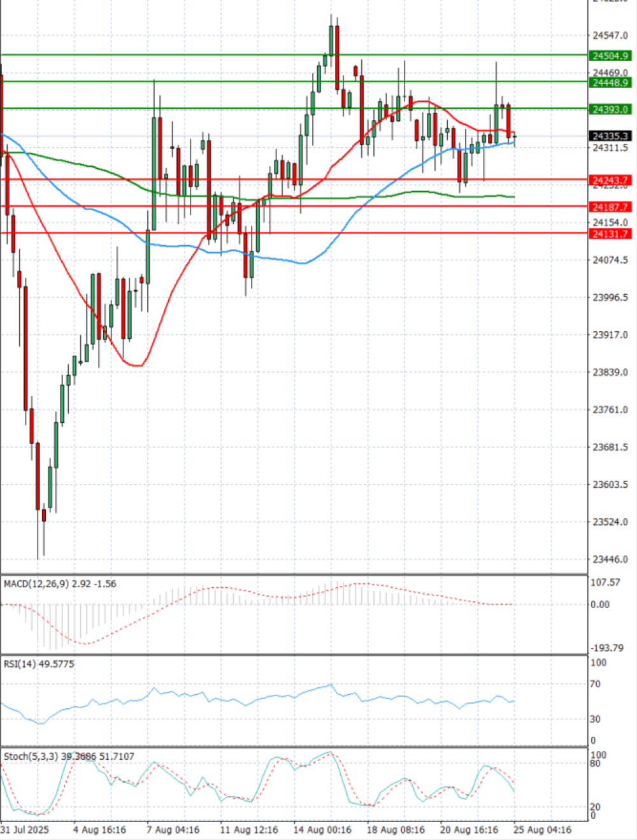Screen dimensions: 637x840
Task: Select the 18 Aug 08:16 time label
Action: coord(396,830)
